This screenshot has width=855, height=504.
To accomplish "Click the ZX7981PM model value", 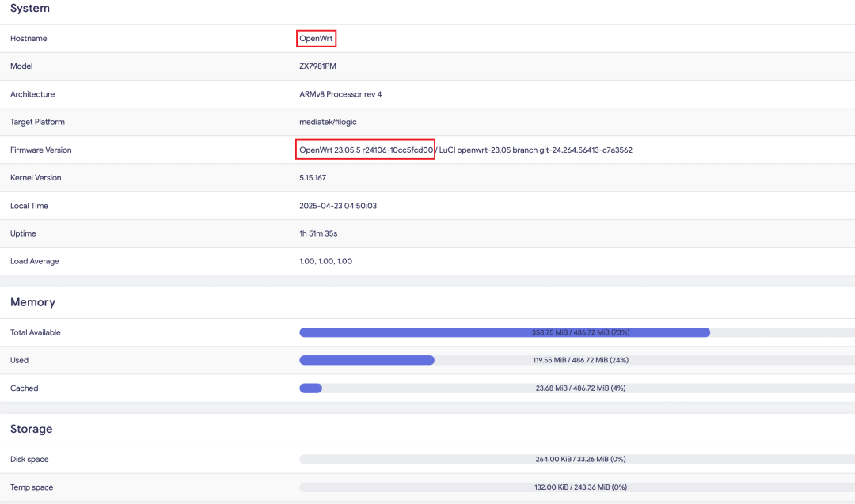I will [x=317, y=66].
